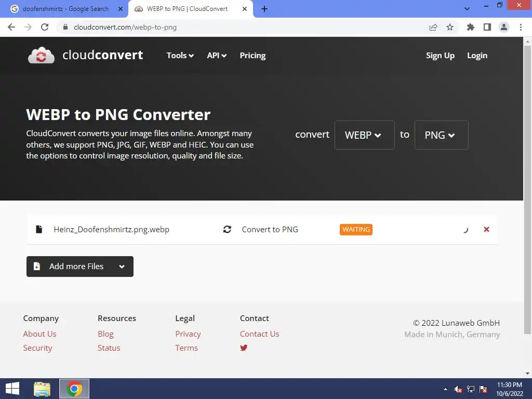Image resolution: width=532 pixels, height=399 pixels.
Task: Click the file icon beside Heinz_Doofenshmirtz.png.webp
Action: [x=39, y=229]
